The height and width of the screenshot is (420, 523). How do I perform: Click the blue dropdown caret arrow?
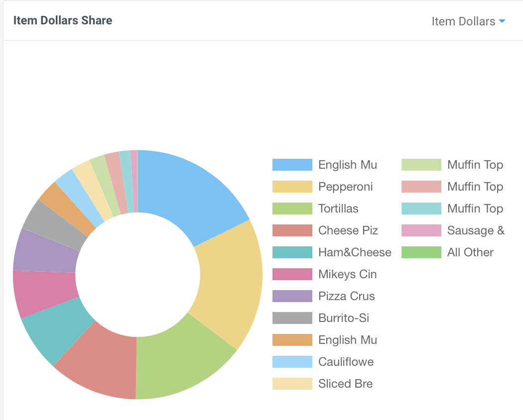(x=502, y=21)
